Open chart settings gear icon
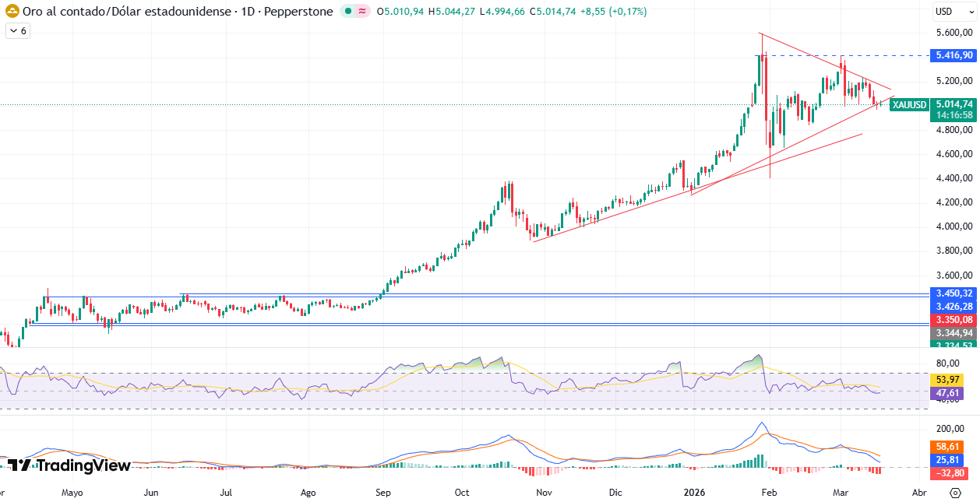Viewport: 980px width, 502px height. (x=955, y=493)
